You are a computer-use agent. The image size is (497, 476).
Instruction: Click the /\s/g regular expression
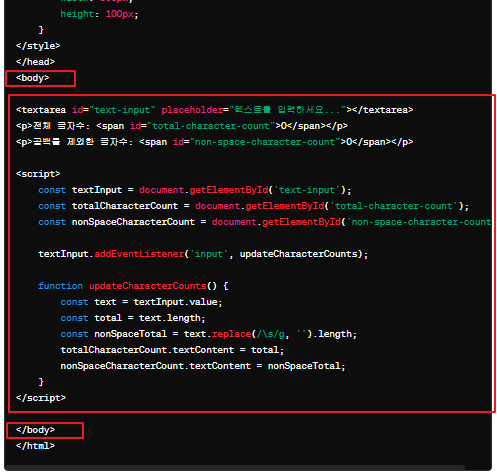pos(270,334)
